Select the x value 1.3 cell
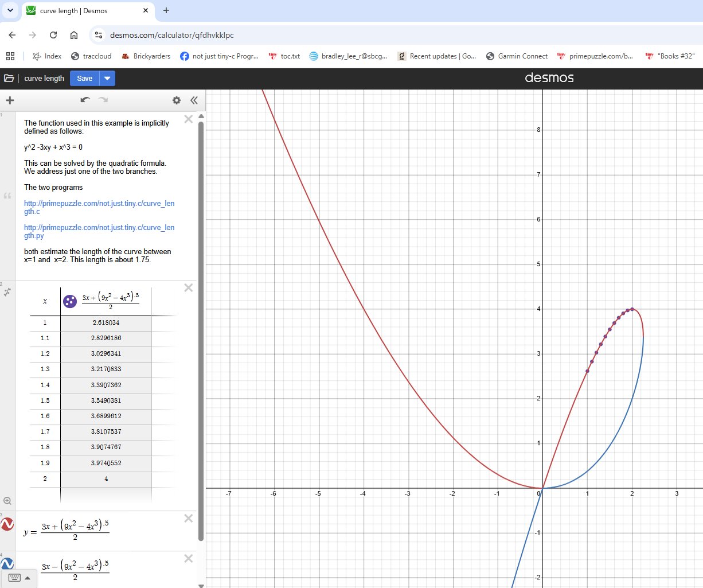Image resolution: width=703 pixels, height=588 pixels. (x=45, y=369)
